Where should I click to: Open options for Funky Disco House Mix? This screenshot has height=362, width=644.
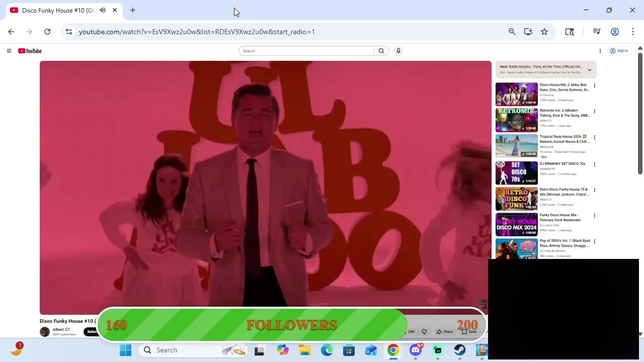point(595,216)
